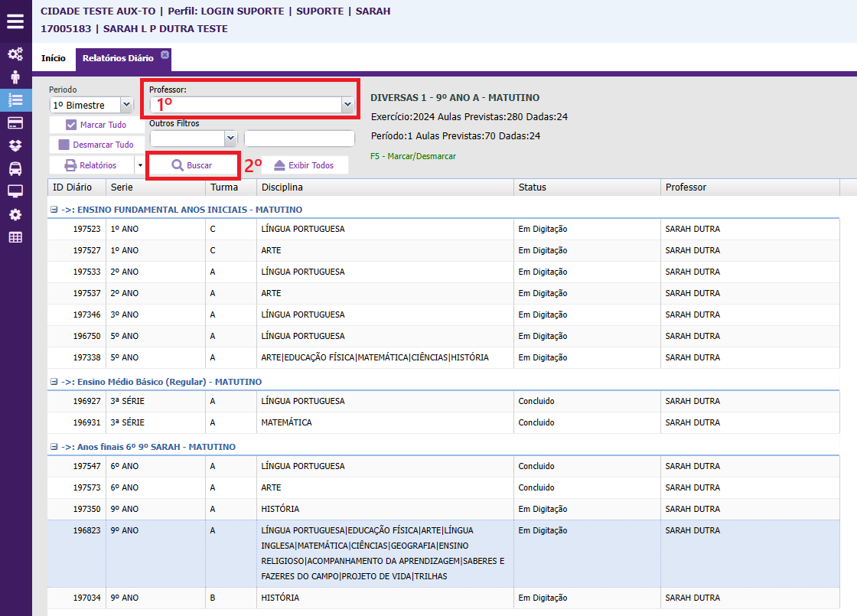The width and height of the screenshot is (857, 616).
Task: Click the table grid sidebar icon
Action: coord(15,237)
